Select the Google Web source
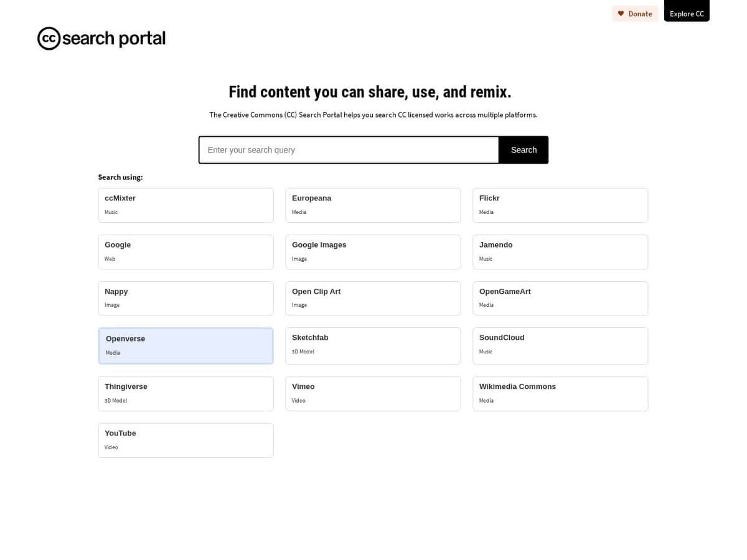Image resolution: width=747 pixels, height=560 pixels. (186, 252)
